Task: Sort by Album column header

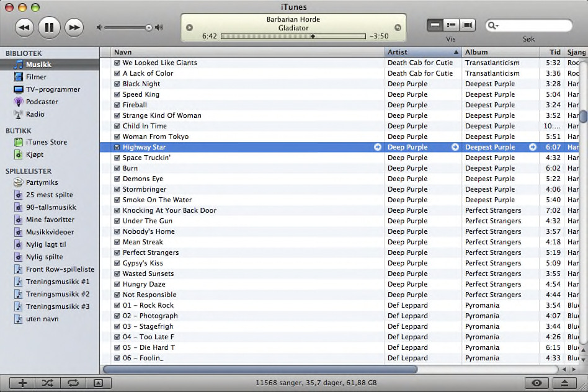Action: point(501,52)
